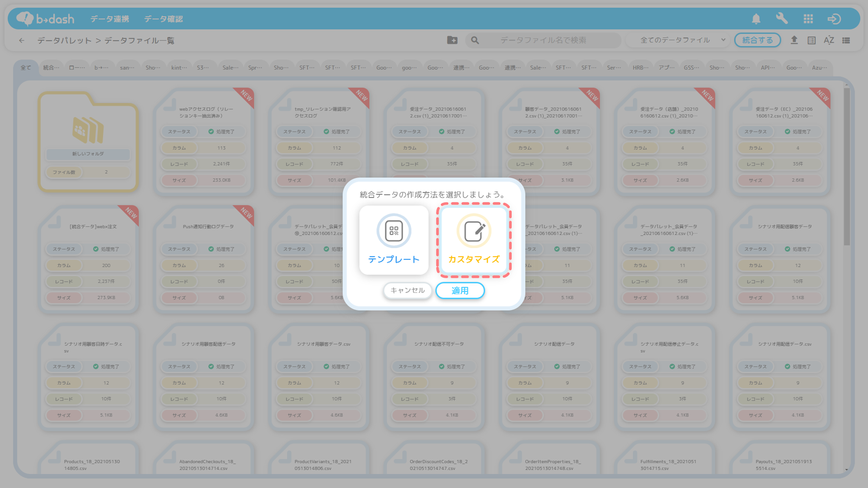This screenshot has height=488, width=868.
Task: Click the b→dash logo
Action: click(45, 19)
